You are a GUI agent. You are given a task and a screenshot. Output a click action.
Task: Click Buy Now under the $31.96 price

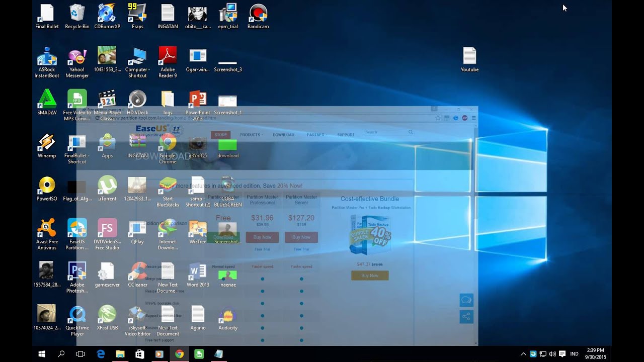(262, 237)
